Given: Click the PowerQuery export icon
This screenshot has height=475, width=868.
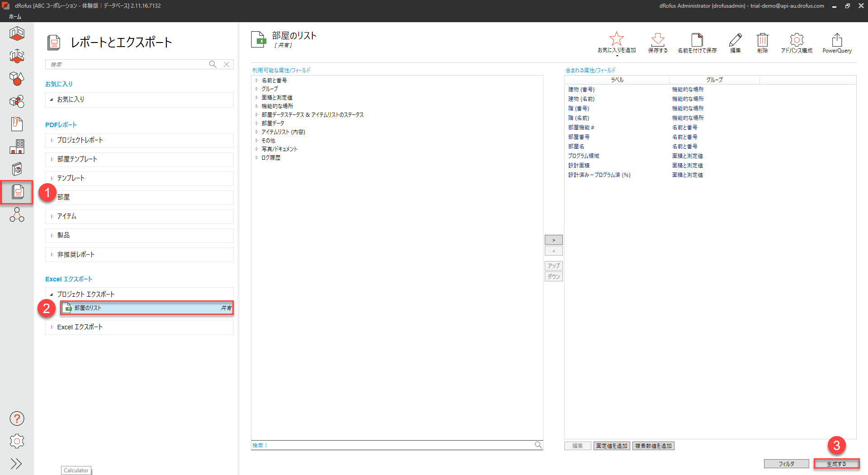Looking at the screenshot, I should [837, 39].
